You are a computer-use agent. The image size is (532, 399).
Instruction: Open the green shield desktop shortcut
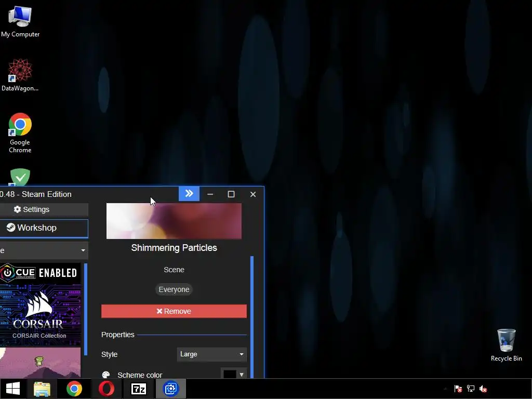point(20,177)
